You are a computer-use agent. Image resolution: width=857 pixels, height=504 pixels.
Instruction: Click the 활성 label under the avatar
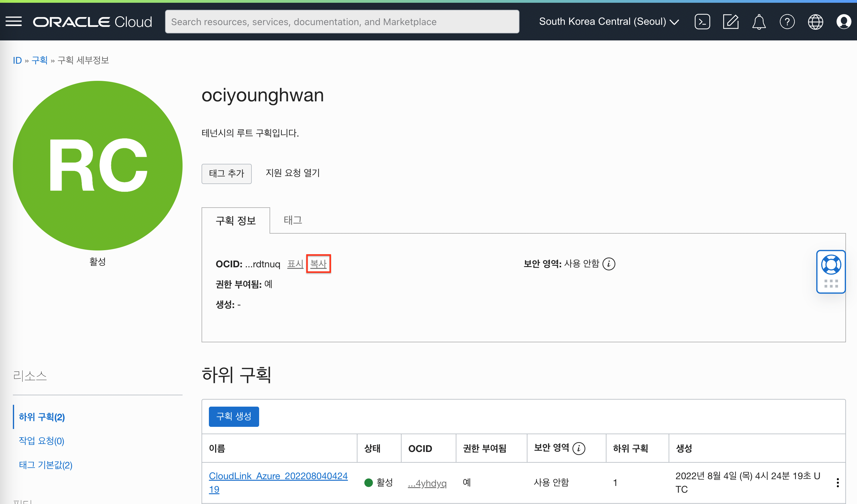pyautogui.click(x=98, y=261)
